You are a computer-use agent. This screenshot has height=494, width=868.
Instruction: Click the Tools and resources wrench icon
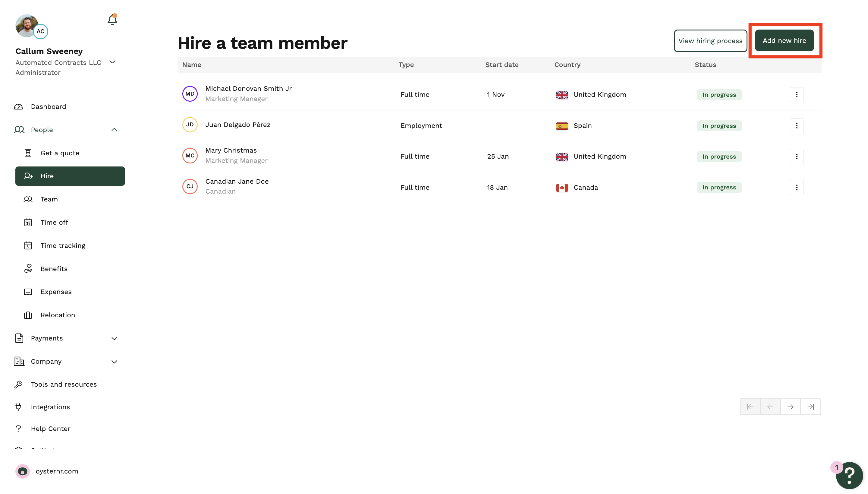click(19, 385)
